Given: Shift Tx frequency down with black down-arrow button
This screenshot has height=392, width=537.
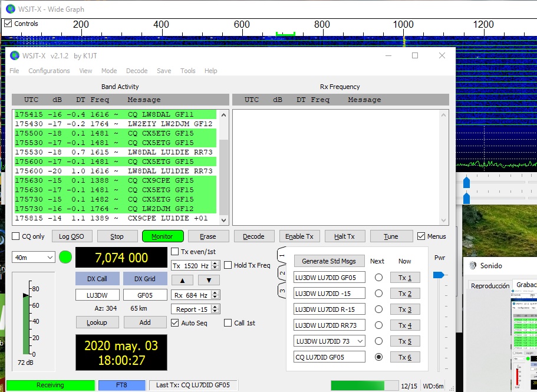Looking at the screenshot, I should coord(209,280).
